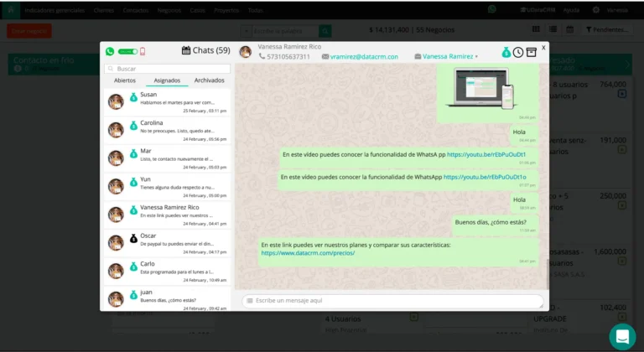Focus the Buscar search field
This screenshot has height=352, width=644.
click(x=167, y=69)
